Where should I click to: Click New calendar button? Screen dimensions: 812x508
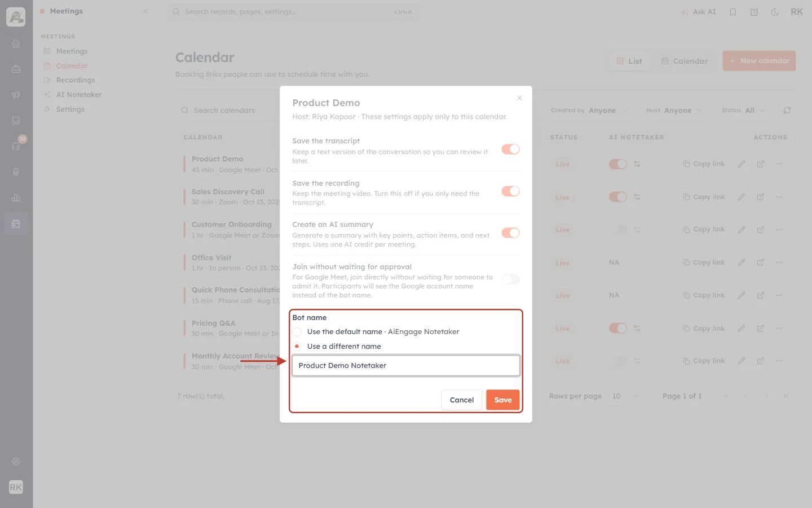pyautogui.click(x=759, y=60)
